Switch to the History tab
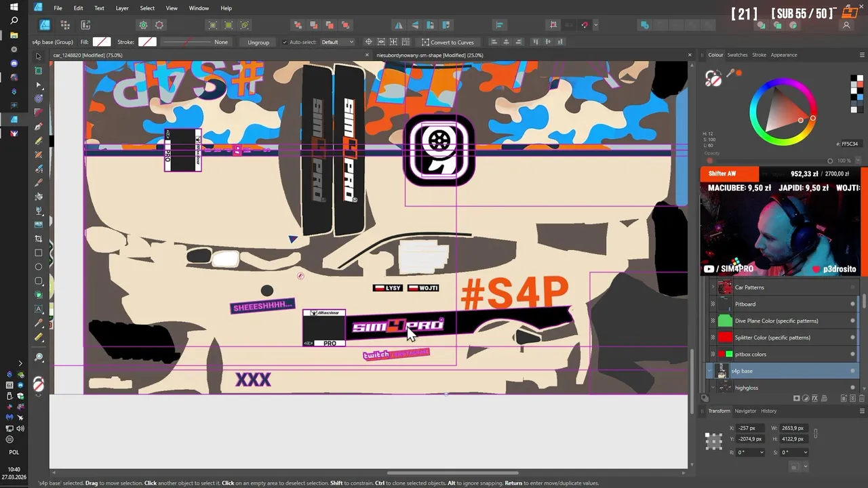868x488 pixels. pyautogui.click(x=768, y=411)
